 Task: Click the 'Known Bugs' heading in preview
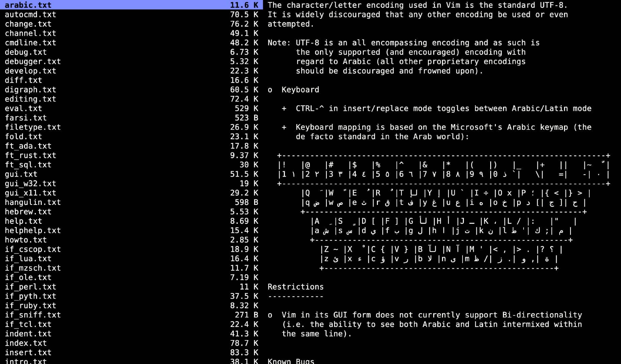pyautogui.click(x=291, y=361)
